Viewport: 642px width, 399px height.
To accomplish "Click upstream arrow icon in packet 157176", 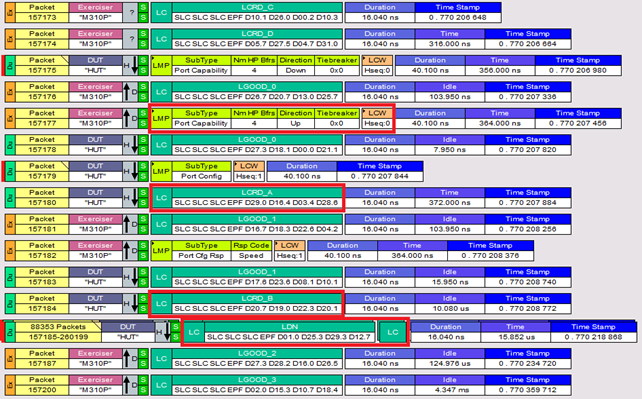I will tap(127, 92).
